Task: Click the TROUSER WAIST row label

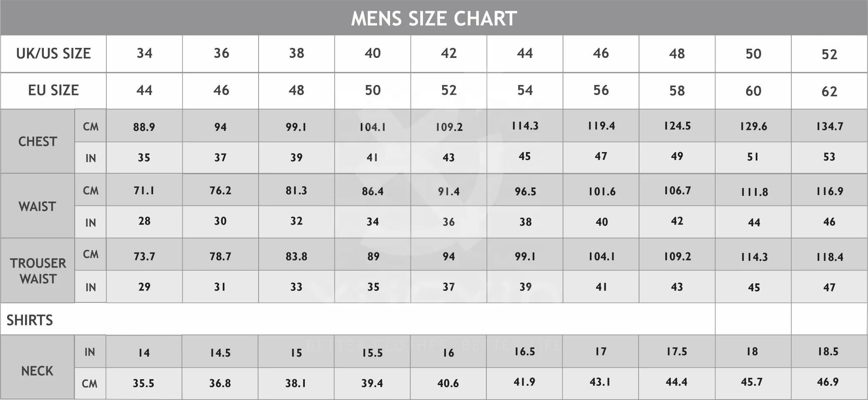Action: (x=38, y=271)
